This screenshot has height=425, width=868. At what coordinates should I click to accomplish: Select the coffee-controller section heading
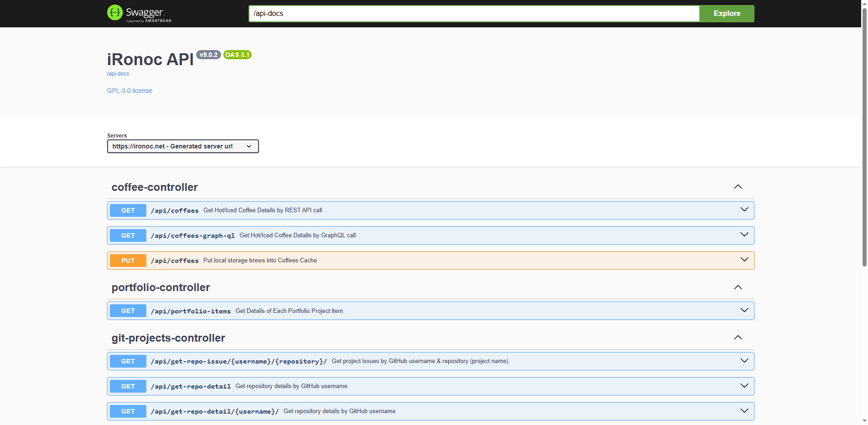coord(155,187)
